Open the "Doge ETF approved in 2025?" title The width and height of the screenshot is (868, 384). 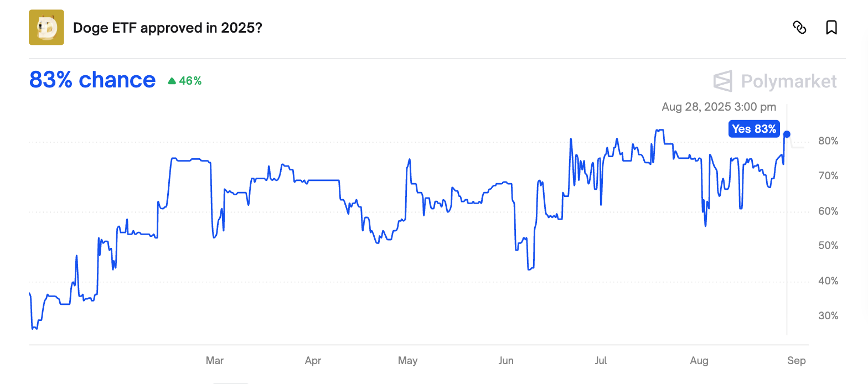coord(167,28)
